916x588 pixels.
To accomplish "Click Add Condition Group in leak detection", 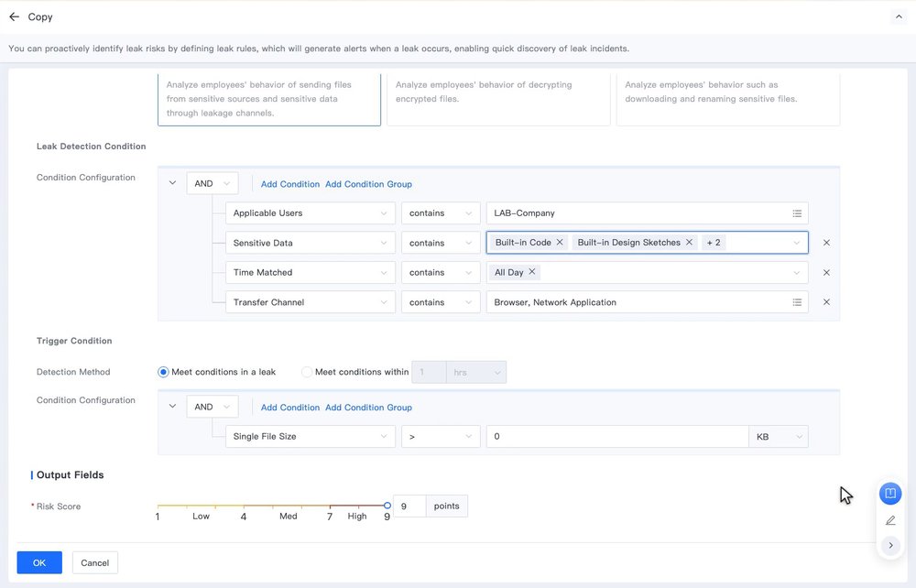I will [x=368, y=184].
